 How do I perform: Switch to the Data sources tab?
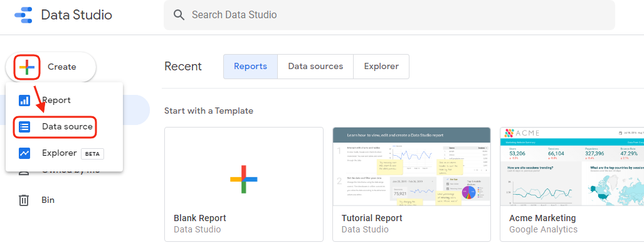315,67
